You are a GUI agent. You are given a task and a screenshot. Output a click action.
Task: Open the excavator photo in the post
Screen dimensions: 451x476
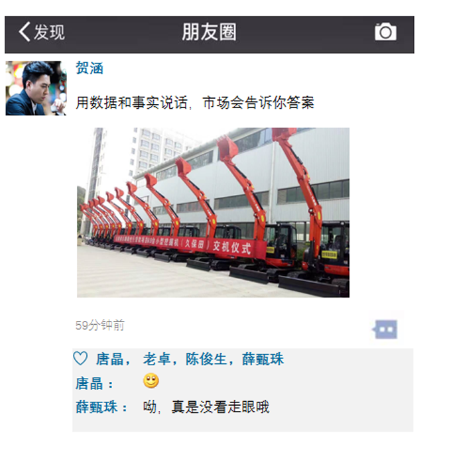point(213,212)
